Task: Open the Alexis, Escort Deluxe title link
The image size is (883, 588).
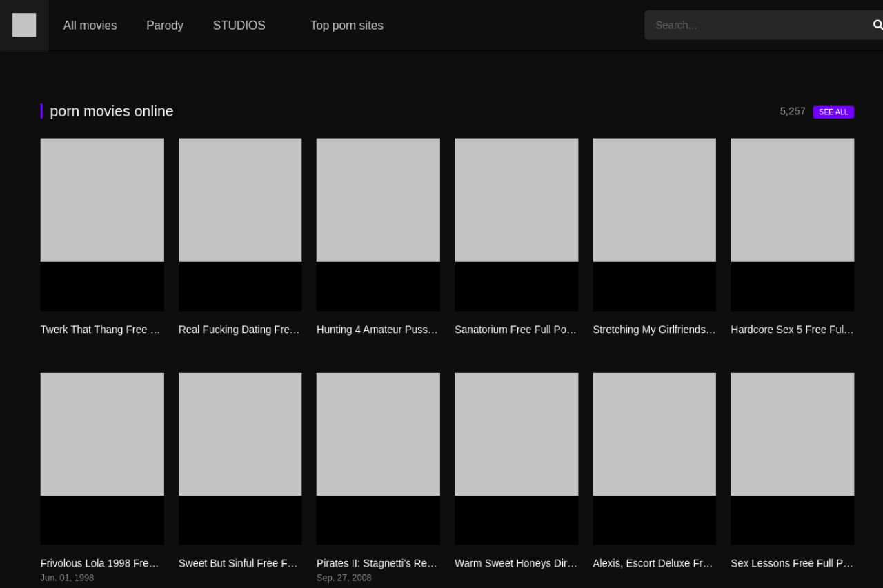Action: (x=653, y=563)
